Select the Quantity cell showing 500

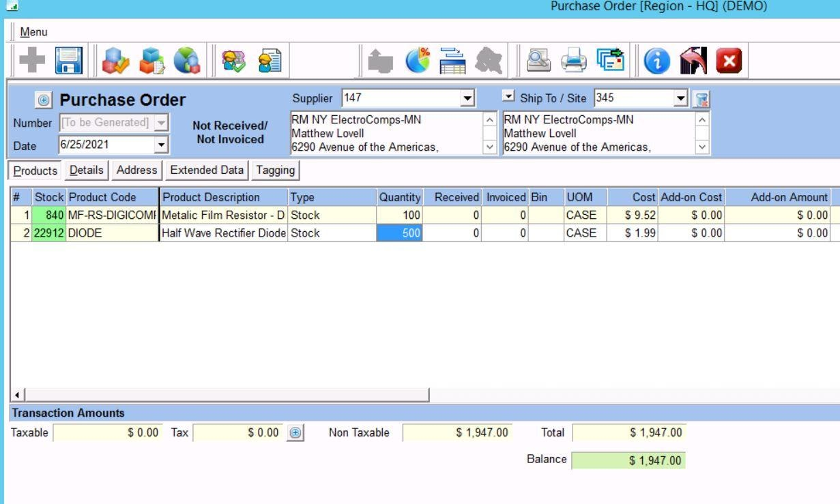click(x=400, y=233)
